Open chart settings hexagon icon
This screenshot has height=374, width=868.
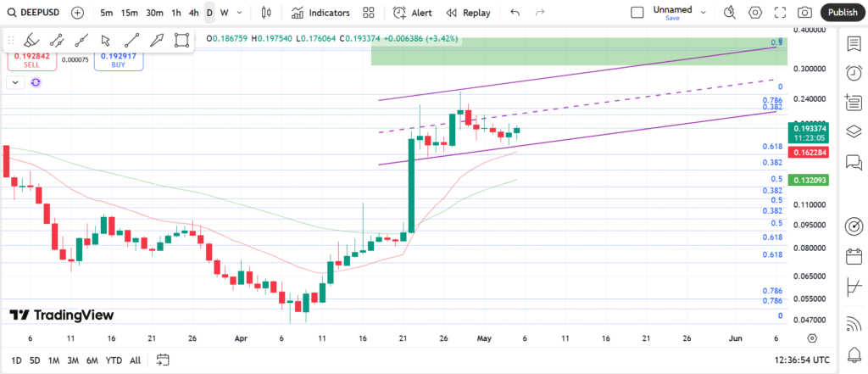pyautogui.click(x=755, y=13)
